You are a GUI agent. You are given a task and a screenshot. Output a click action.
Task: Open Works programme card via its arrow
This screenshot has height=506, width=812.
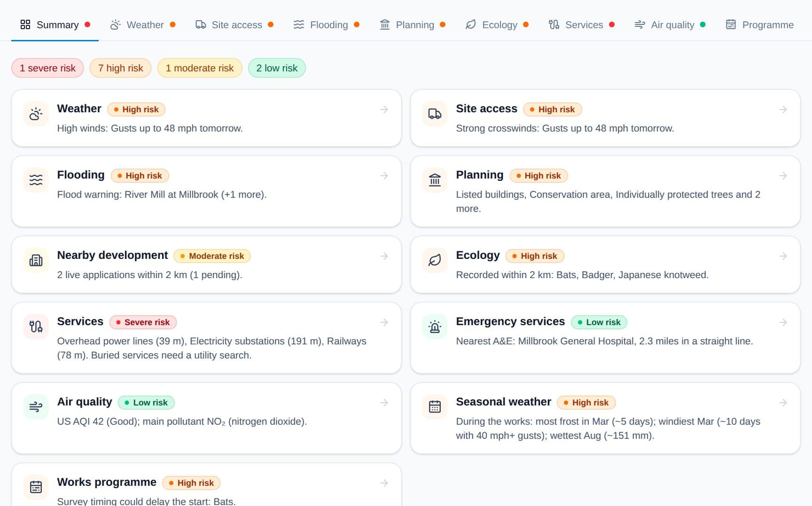tap(384, 483)
